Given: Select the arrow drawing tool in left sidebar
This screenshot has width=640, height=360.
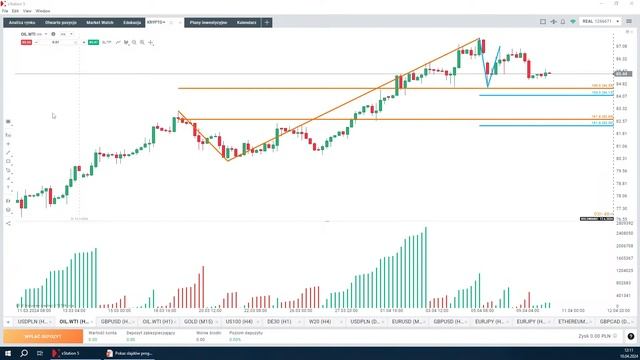Looking at the screenshot, I should (x=8, y=179).
